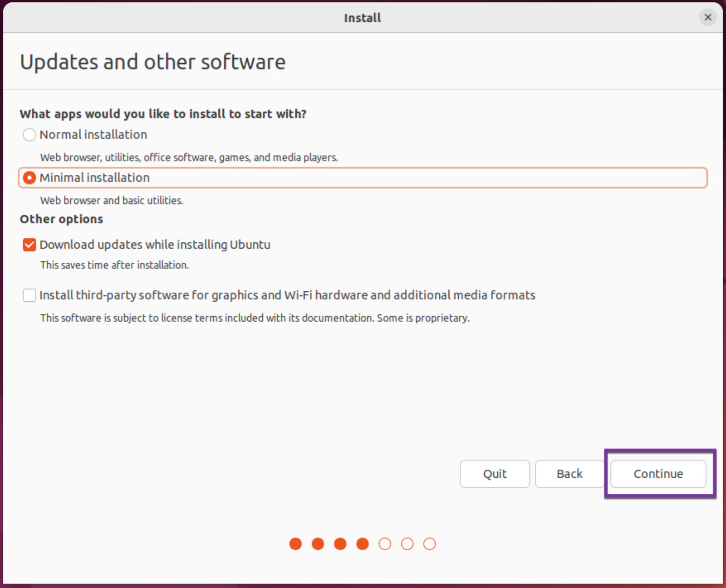Click the first progress indicator dot
Viewport: 726px width, 588px height.
point(295,544)
